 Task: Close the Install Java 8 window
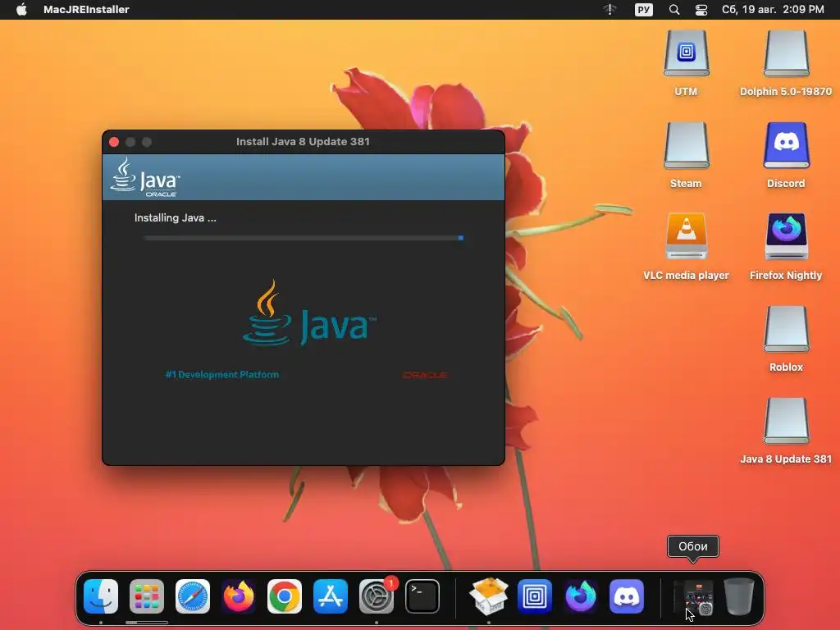pos(114,142)
